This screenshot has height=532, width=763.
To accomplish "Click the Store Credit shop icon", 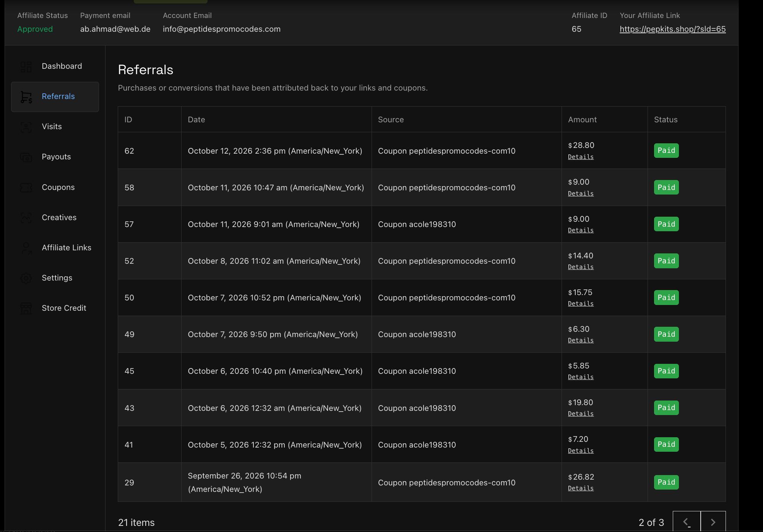I will [x=26, y=308].
